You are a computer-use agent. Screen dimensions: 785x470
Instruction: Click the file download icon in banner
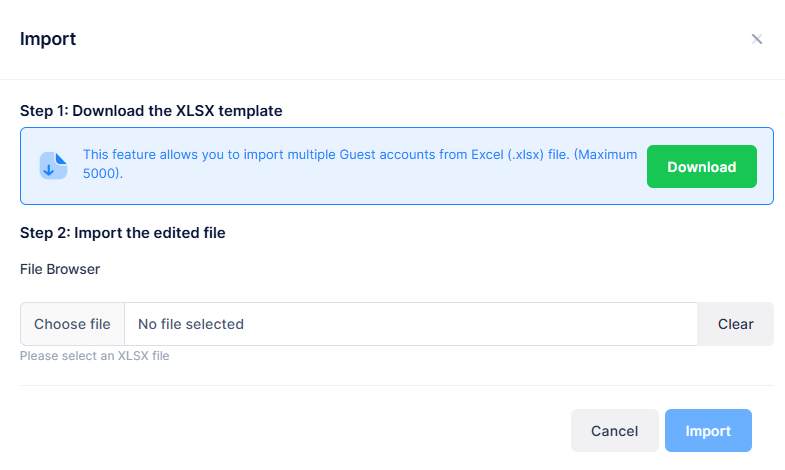point(53,166)
